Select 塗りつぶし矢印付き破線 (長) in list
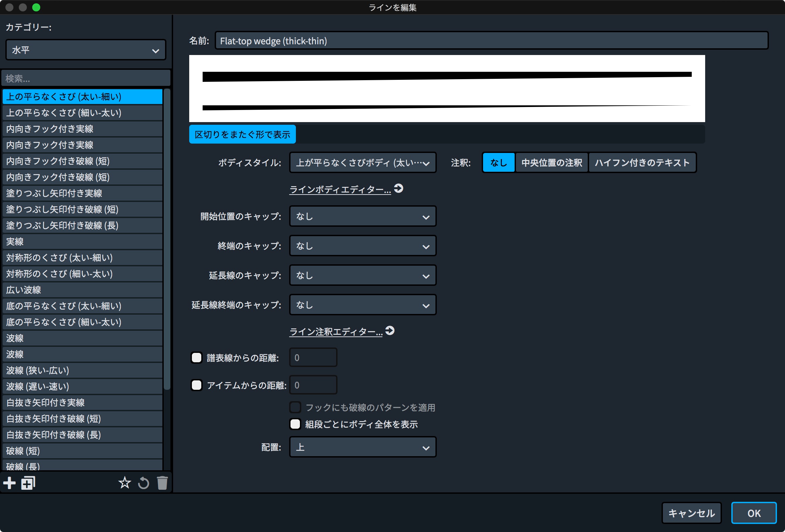This screenshot has width=785, height=532. pos(83,225)
